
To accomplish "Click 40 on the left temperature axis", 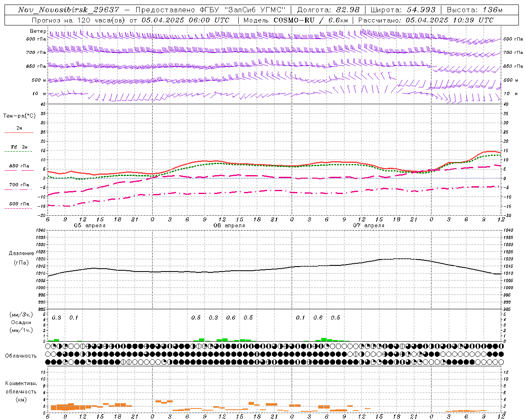I will coord(43,104).
